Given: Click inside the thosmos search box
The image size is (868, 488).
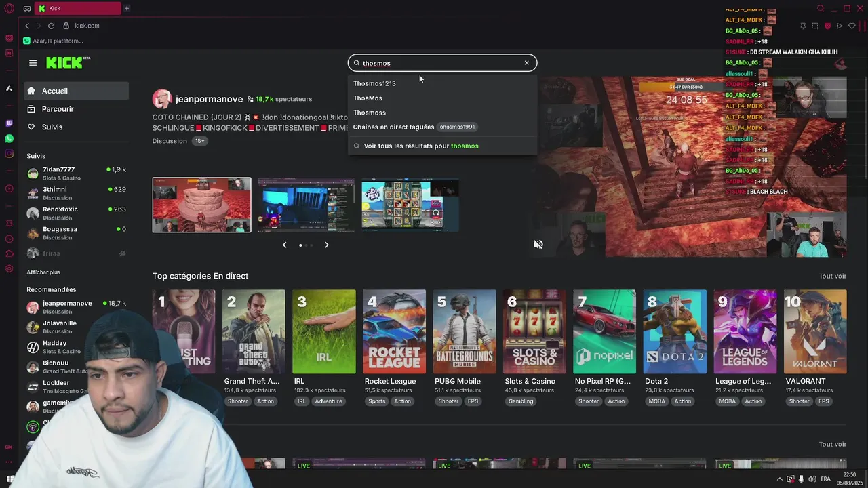Looking at the screenshot, I should 442,63.
